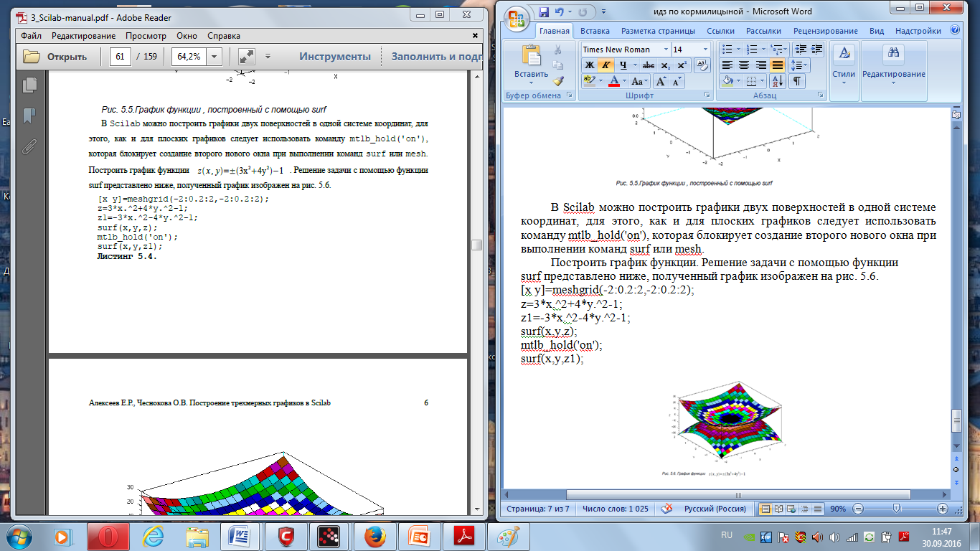Open the attachments paperclip panel in Adobe Reader
Viewport: 980px width, 551px height.
tap(29, 147)
